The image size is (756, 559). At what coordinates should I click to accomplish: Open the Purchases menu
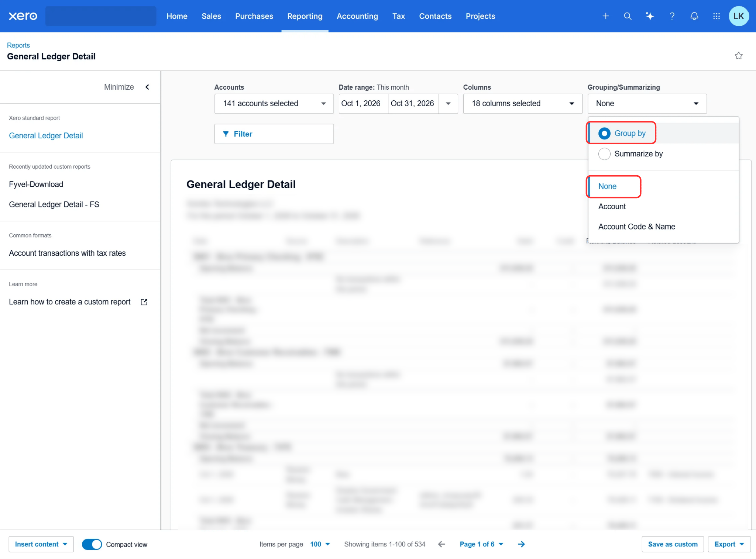coord(254,16)
